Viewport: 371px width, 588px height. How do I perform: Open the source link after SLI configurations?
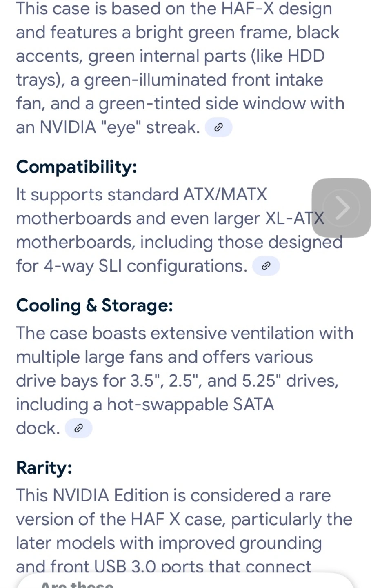pyautogui.click(x=266, y=266)
